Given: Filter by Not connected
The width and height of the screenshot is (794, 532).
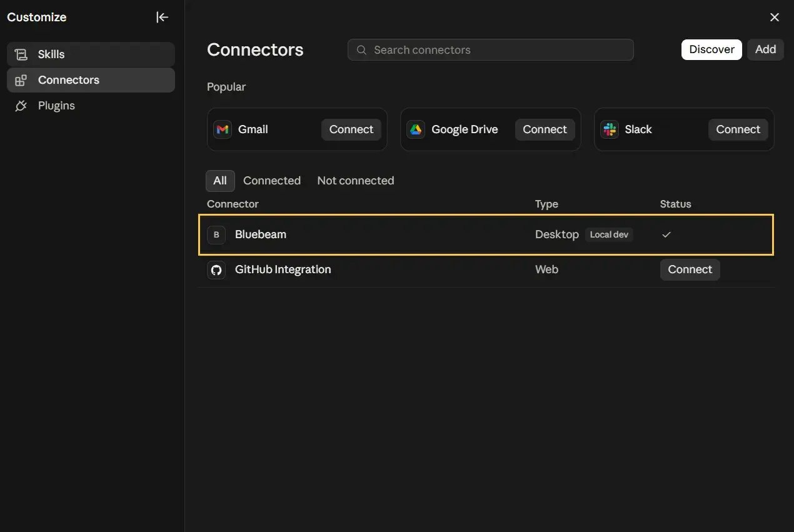Looking at the screenshot, I should coord(356,181).
